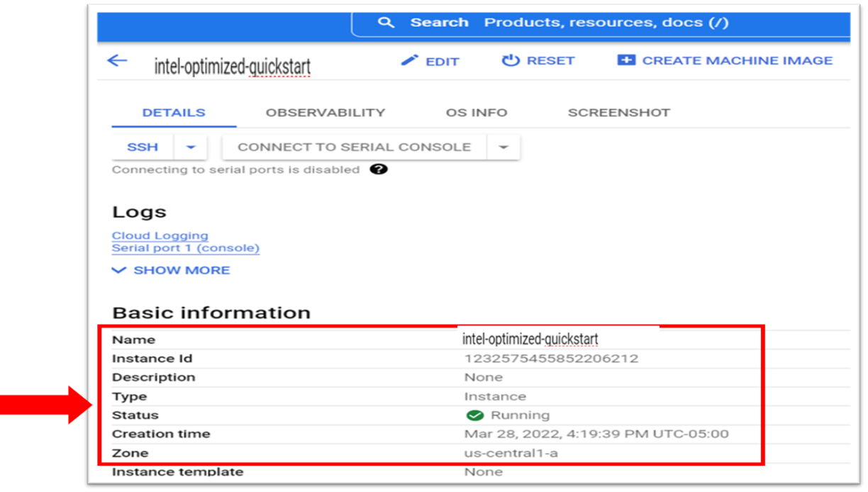The image size is (868, 492).
Task: Click the RESET label
Action: point(550,61)
